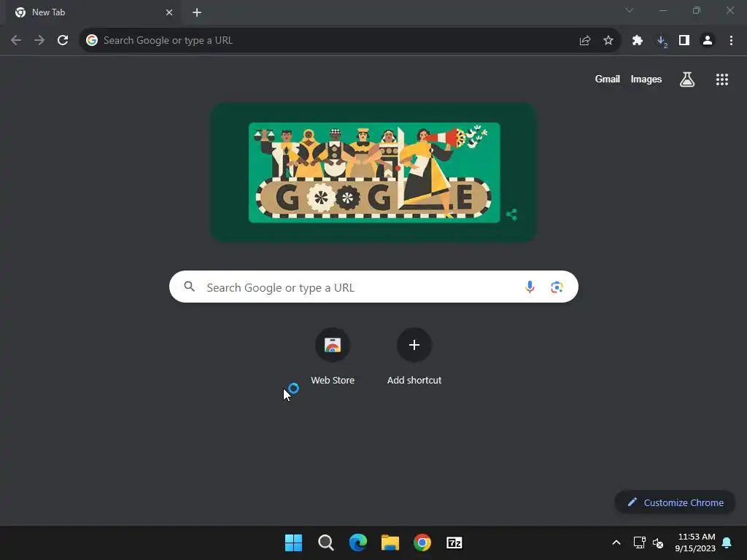
Task: Search by image with Google Lens
Action: point(557,287)
